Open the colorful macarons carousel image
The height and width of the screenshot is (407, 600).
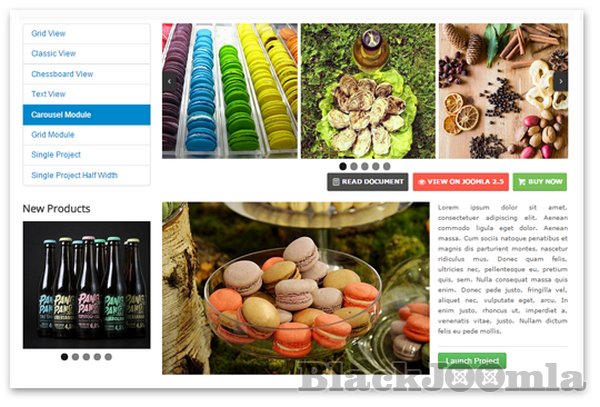[230, 91]
